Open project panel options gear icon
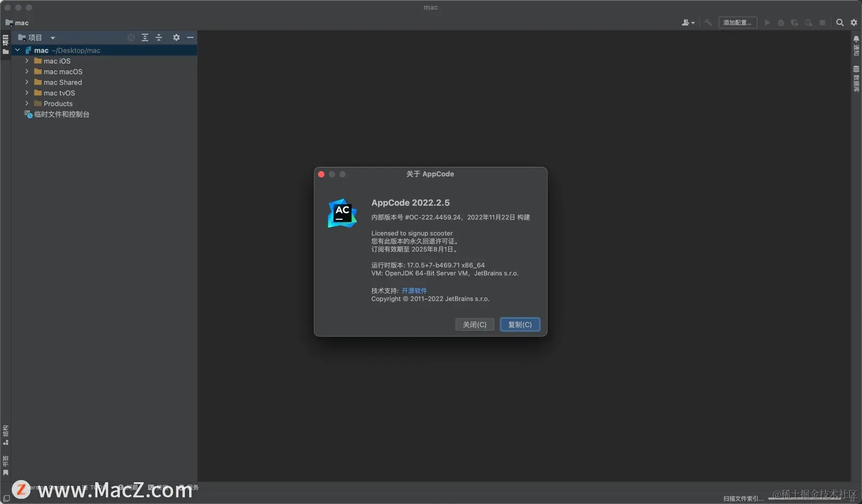Viewport: 862px width, 504px height. coord(176,37)
